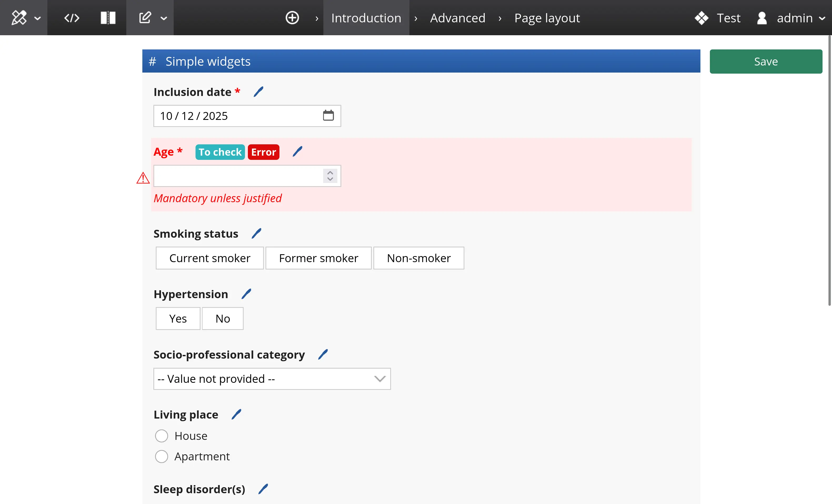Click the plus circle add icon

[292, 18]
